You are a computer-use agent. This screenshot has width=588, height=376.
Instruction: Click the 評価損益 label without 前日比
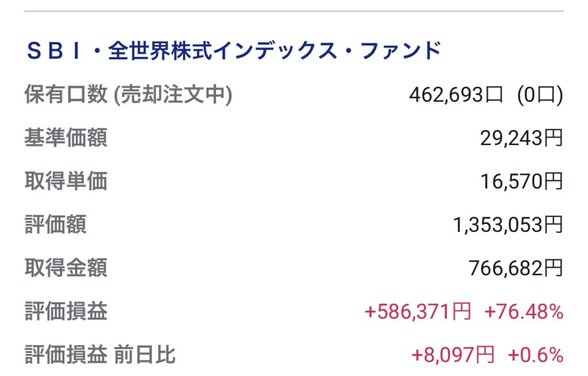point(65,312)
